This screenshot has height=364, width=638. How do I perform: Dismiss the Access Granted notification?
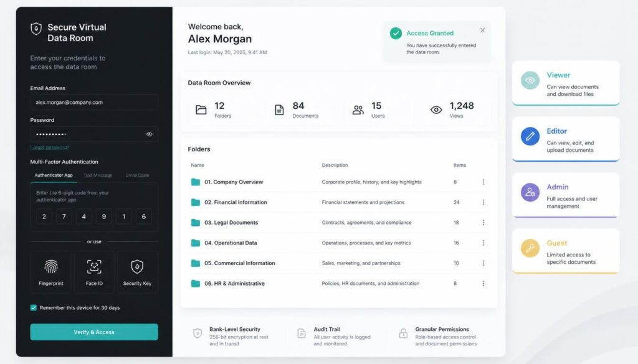click(x=482, y=30)
